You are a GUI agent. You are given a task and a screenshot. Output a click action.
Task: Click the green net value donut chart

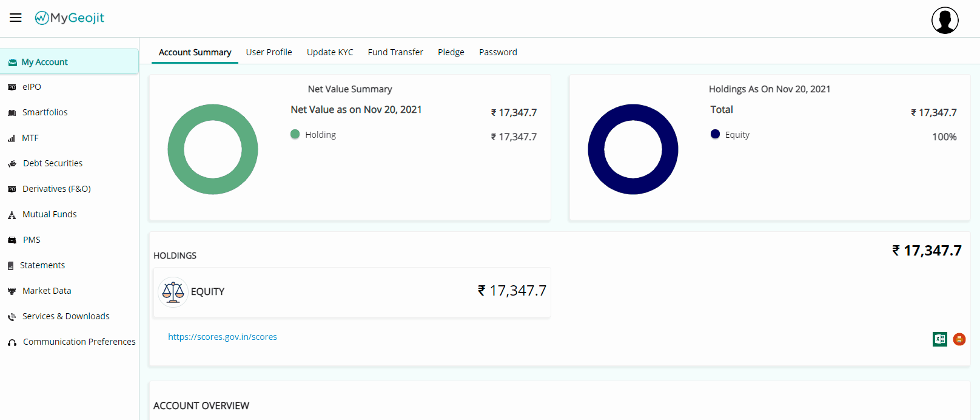(x=213, y=149)
